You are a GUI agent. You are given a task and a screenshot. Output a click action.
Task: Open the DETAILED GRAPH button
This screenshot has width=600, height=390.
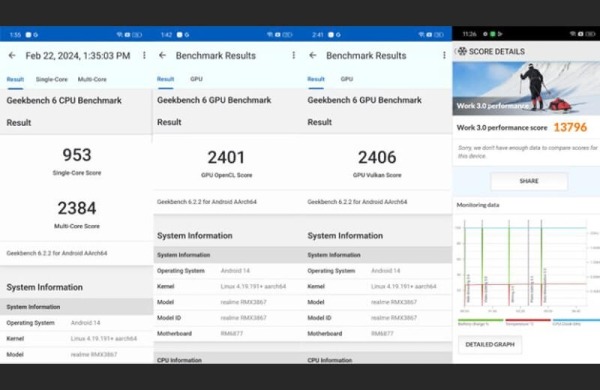click(x=490, y=344)
